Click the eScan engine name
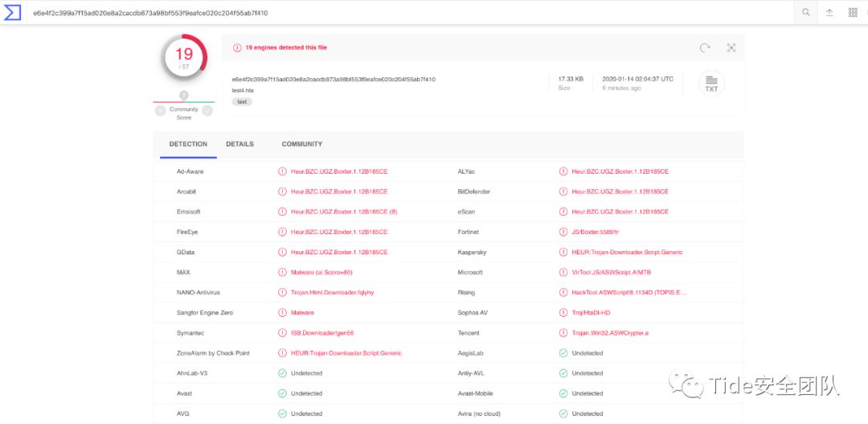 point(466,212)
